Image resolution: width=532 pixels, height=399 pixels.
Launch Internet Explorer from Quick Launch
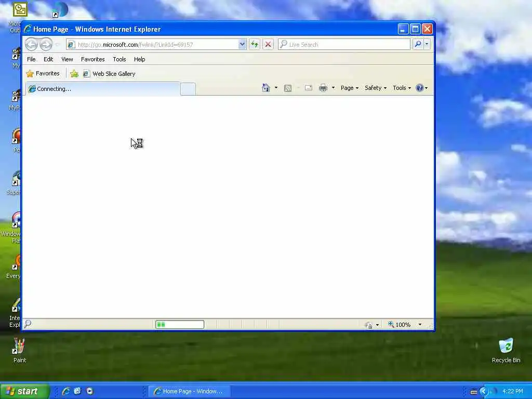66,391
